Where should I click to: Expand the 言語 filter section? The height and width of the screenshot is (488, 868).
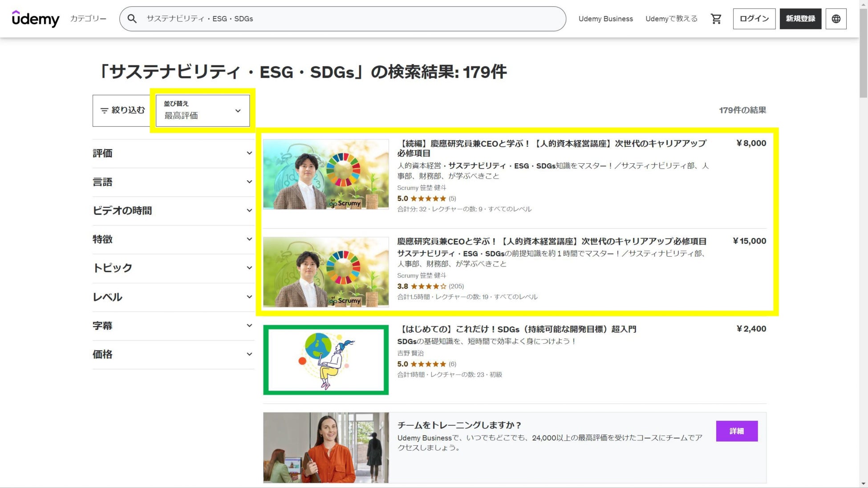click(x=173, y=182)
